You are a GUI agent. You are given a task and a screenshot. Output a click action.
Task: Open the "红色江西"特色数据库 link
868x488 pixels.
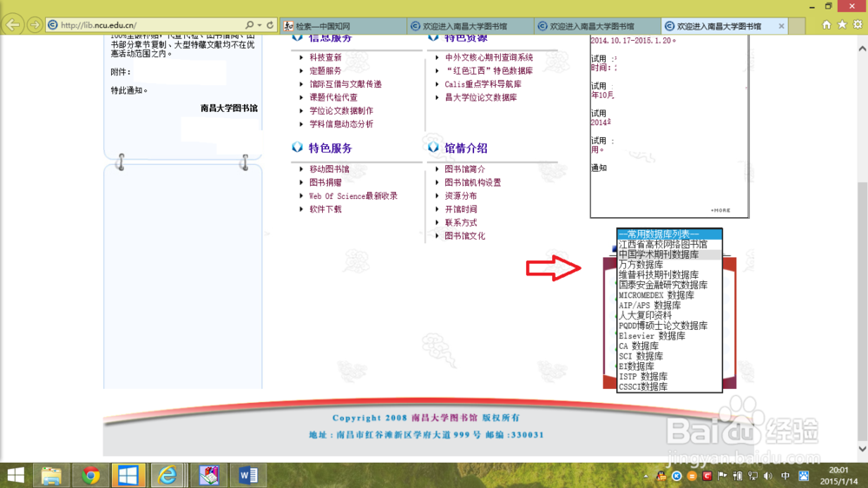(489, 71)
